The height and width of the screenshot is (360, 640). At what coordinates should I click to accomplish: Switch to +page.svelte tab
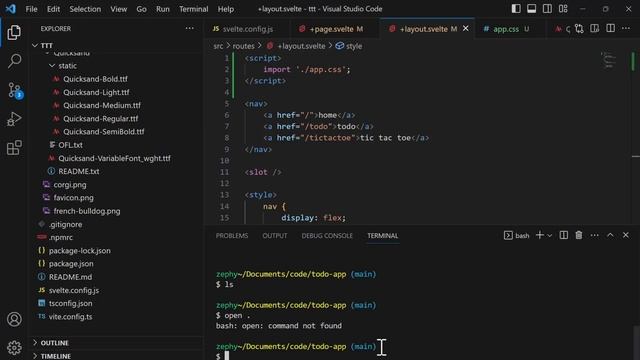click(336, 29)
